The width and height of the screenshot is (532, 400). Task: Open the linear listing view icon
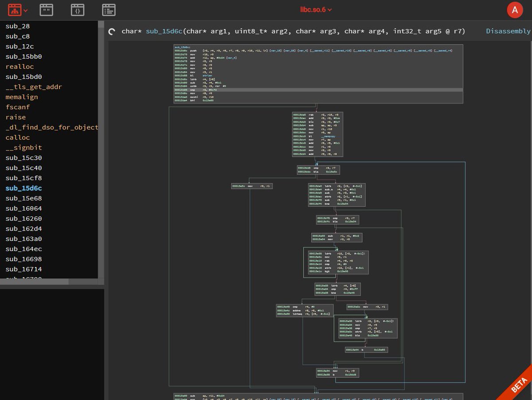108,9
